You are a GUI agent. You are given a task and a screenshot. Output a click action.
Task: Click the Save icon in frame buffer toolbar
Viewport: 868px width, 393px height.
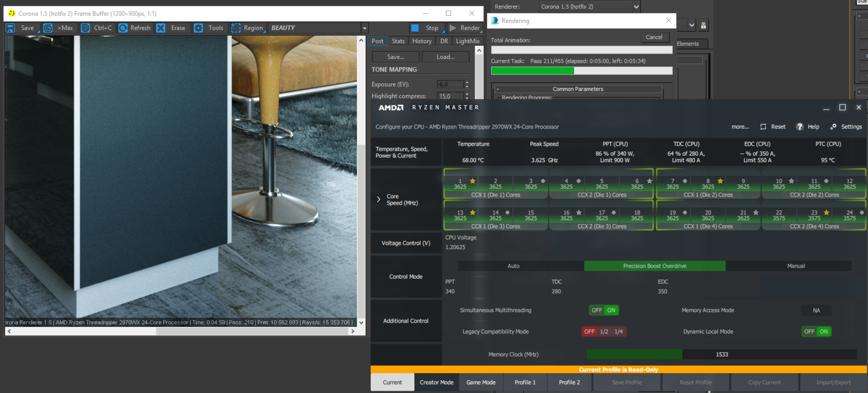(x=10, y=28)
